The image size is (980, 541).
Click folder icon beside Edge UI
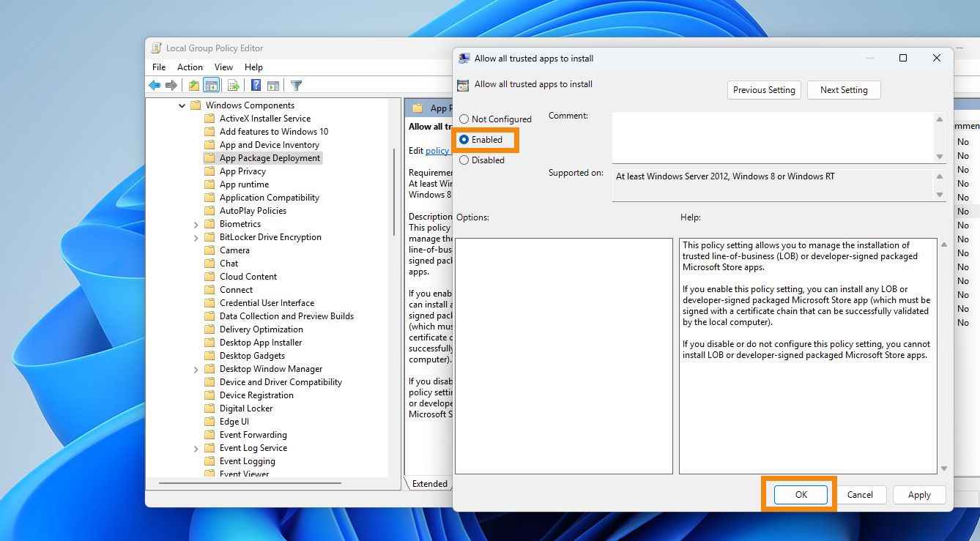(209, 422)
